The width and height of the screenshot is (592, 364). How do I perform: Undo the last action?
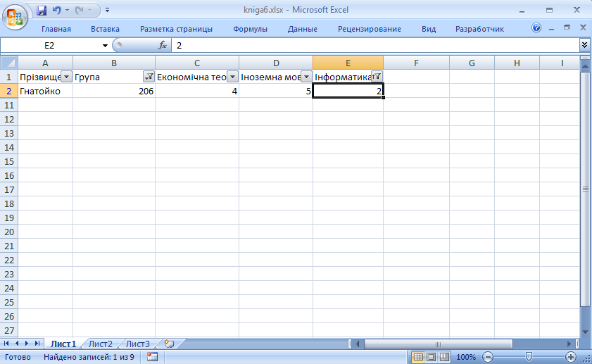pyautogui.click(x=56, y=10)
